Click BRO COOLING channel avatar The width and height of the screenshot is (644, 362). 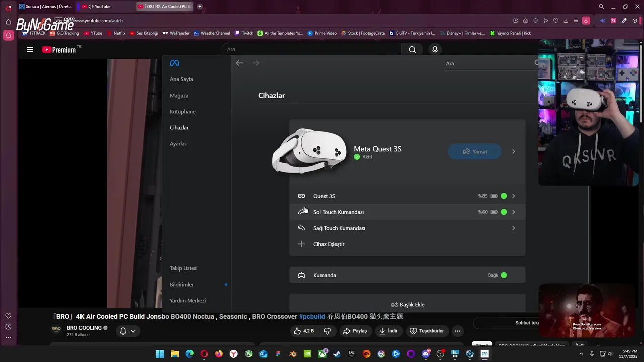56,331
